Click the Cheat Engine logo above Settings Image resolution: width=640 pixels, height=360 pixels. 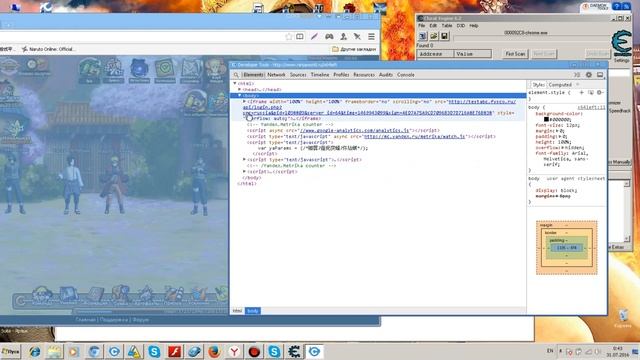622,43
